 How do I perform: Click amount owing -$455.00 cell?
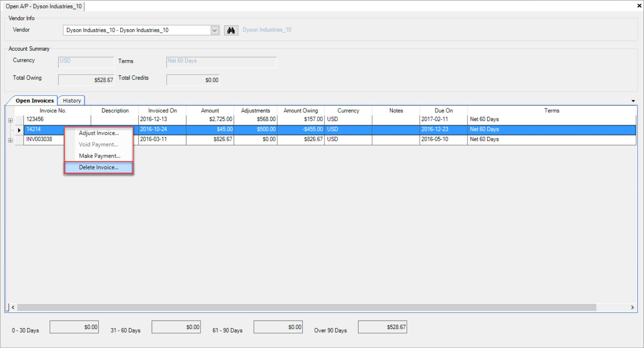pyautogui.click(x=301, y=129)
